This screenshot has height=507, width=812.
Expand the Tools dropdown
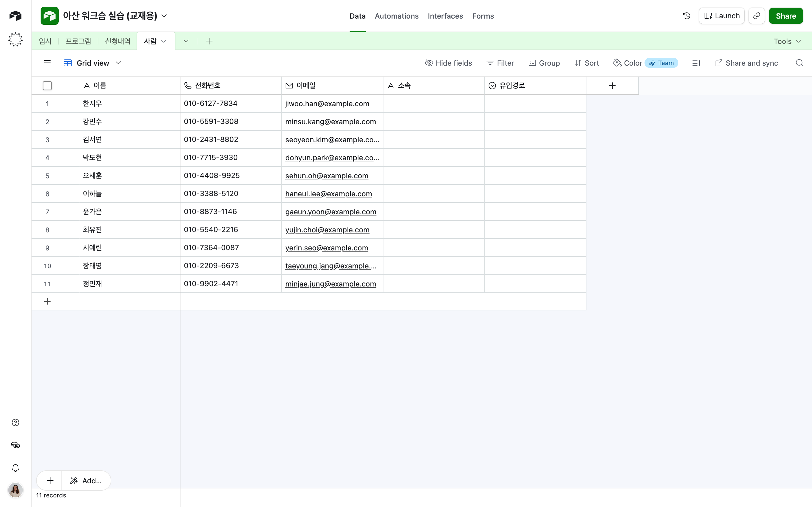point(787,41)
